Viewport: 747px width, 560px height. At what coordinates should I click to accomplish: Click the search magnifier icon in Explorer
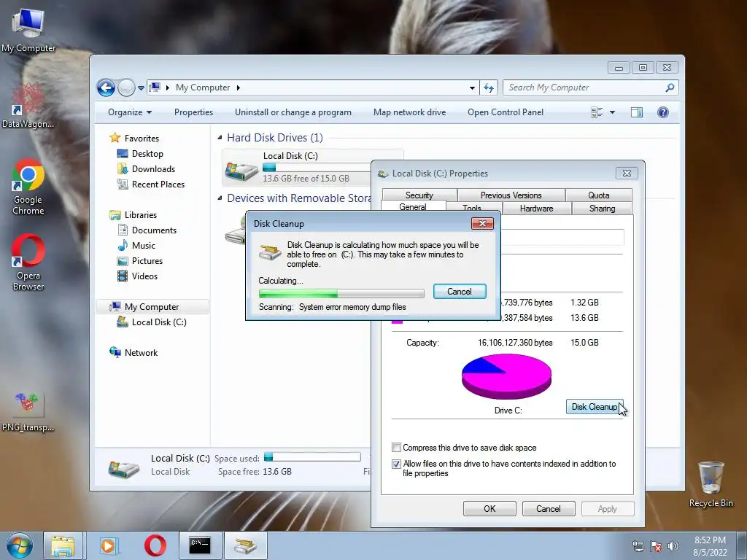[670, 87]
